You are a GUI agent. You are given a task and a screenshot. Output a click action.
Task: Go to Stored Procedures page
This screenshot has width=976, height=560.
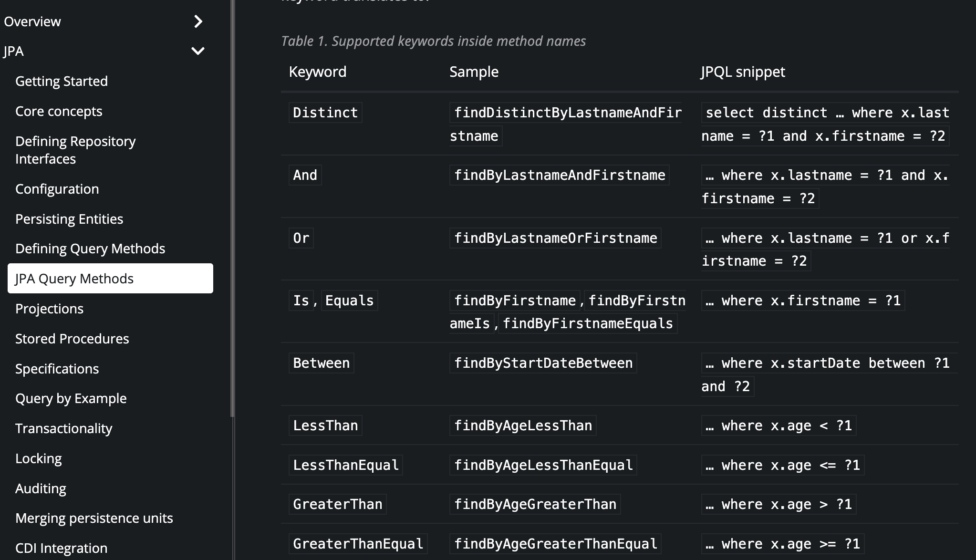(72, 339)
